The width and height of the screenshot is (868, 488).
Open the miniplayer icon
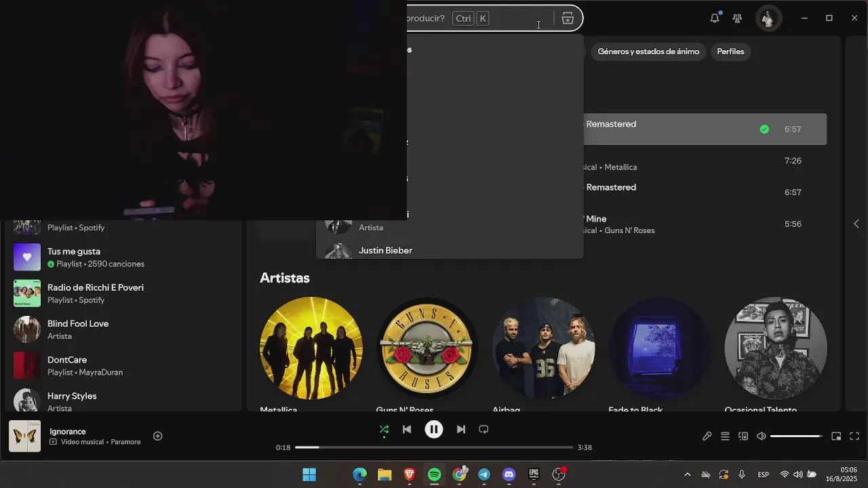click(836, 436)
